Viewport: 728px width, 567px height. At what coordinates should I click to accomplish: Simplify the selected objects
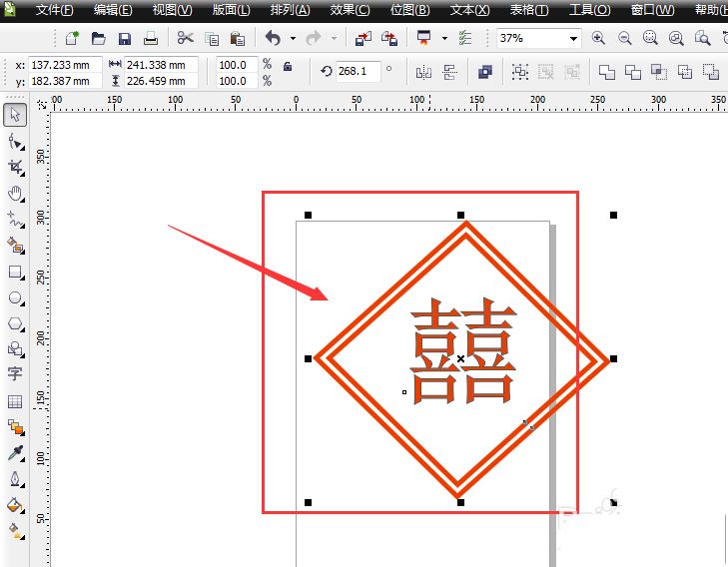click(685, 72)
